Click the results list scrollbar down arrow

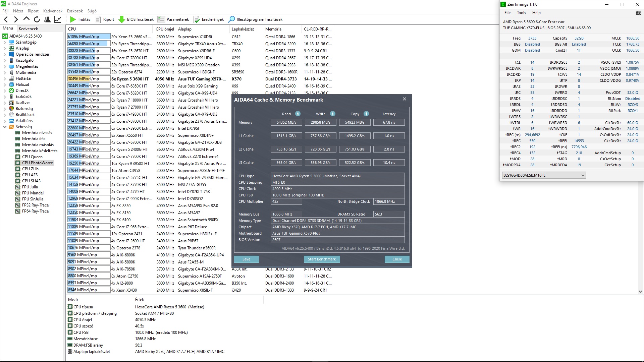pos(640,292)
